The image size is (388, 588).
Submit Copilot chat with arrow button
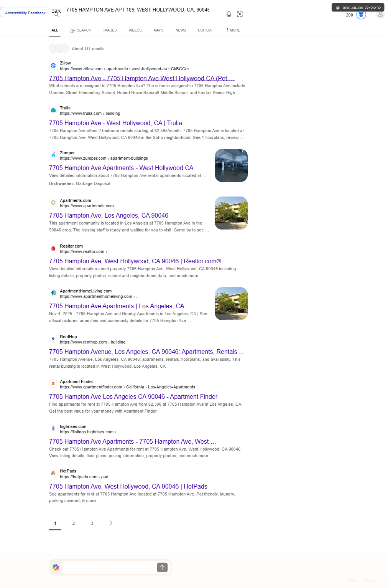point(162,567)
